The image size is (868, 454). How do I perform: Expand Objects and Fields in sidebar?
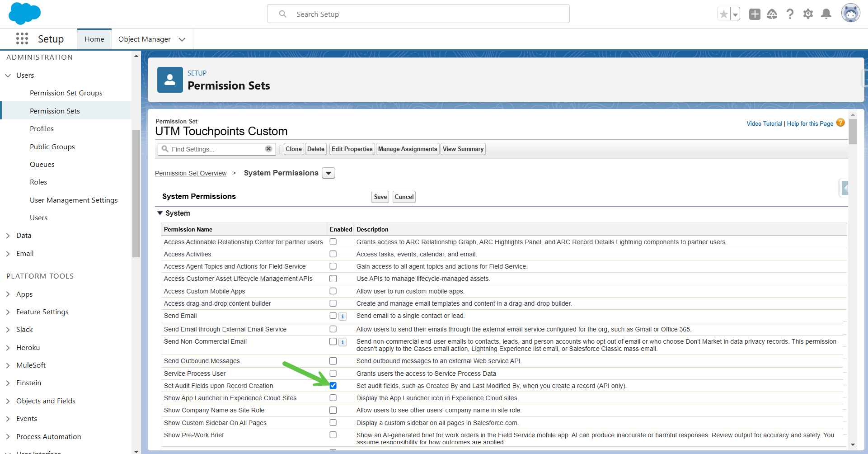pyautogui.click(x=8, y=401)
